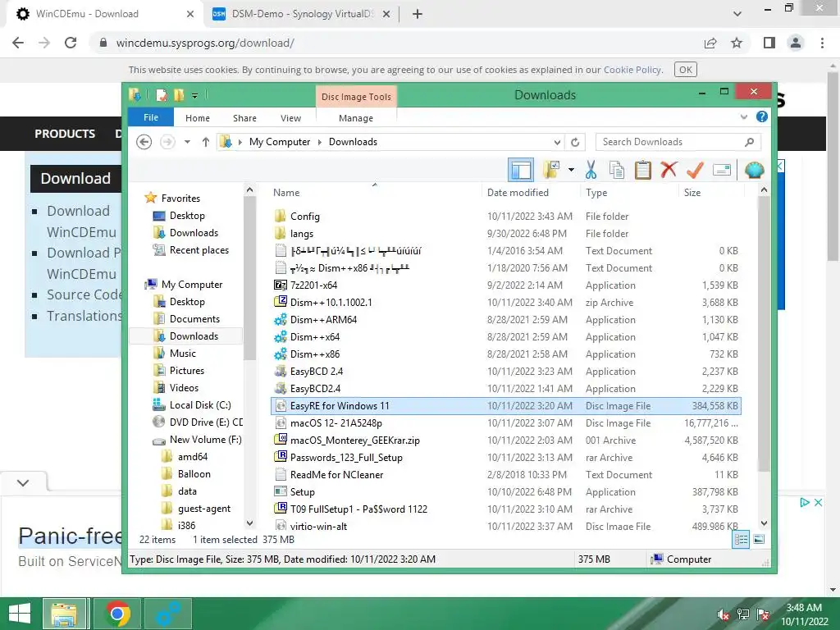The image size is (840, 630).
Task: Toggle the preview pane layout icon
Action: pos(521,171)
